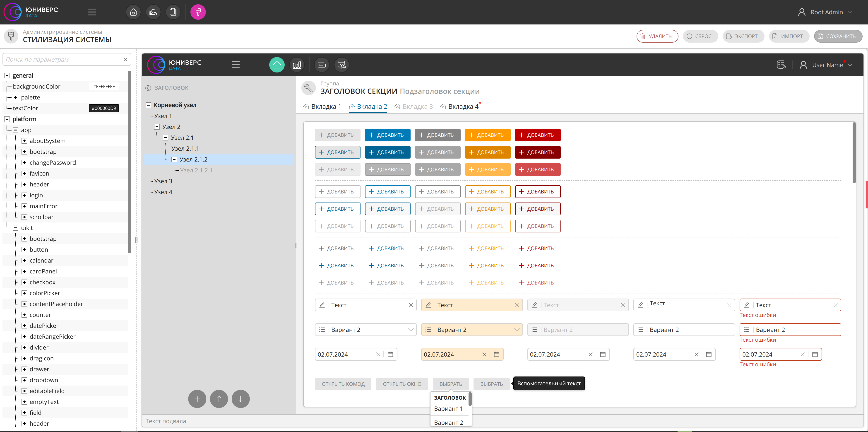Click the ИМПОРТ button
Screen dimensions: 868x432
(x=789, y=36)
